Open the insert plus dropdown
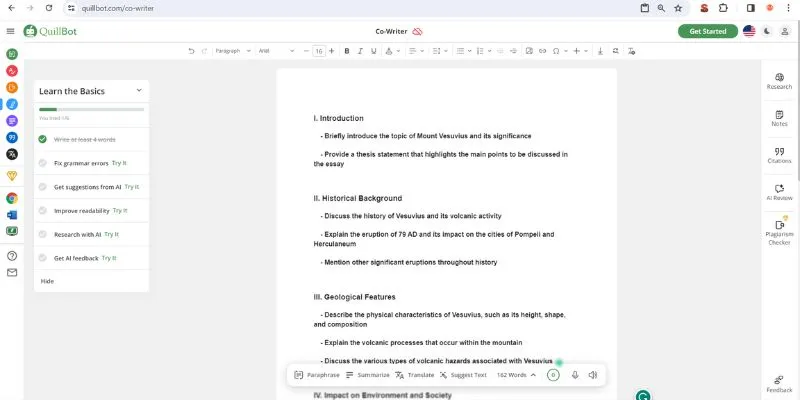Viewport: 800px width, 400px height. (580, 51)
